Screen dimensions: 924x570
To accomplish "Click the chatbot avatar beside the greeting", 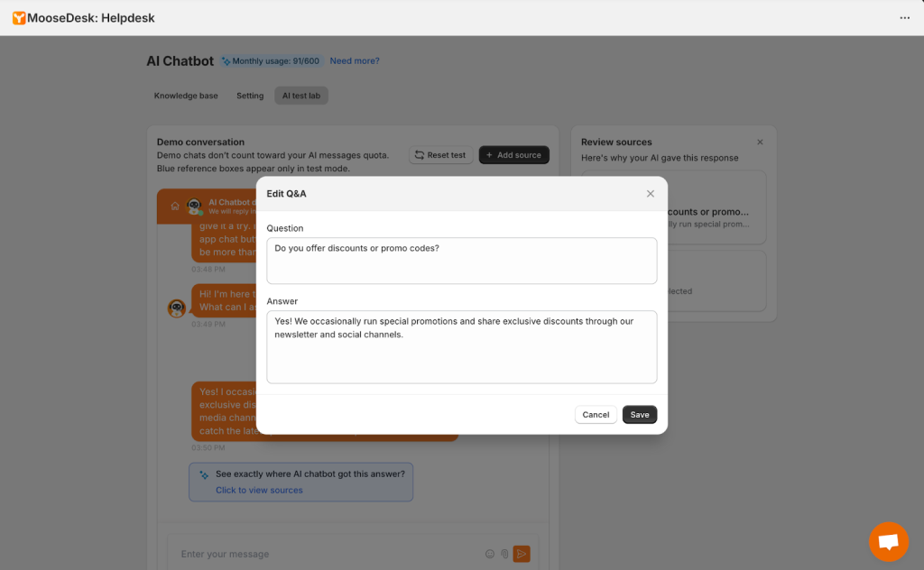I will point(177,308).
